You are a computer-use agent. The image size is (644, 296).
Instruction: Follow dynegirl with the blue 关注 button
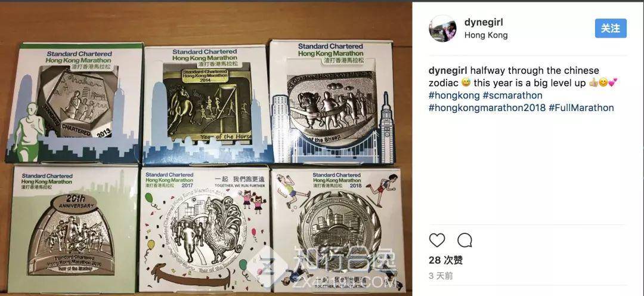tap(611, 28)
